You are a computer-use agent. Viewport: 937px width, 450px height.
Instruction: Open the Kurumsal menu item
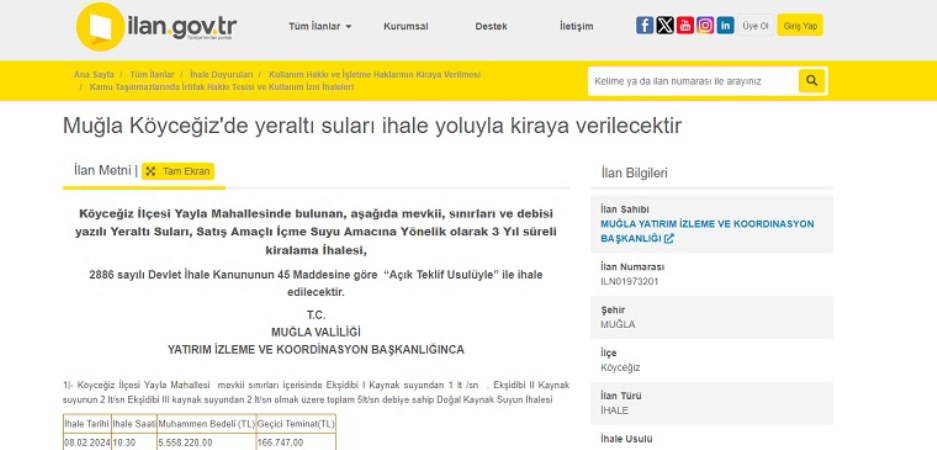(x=406, y=27)
